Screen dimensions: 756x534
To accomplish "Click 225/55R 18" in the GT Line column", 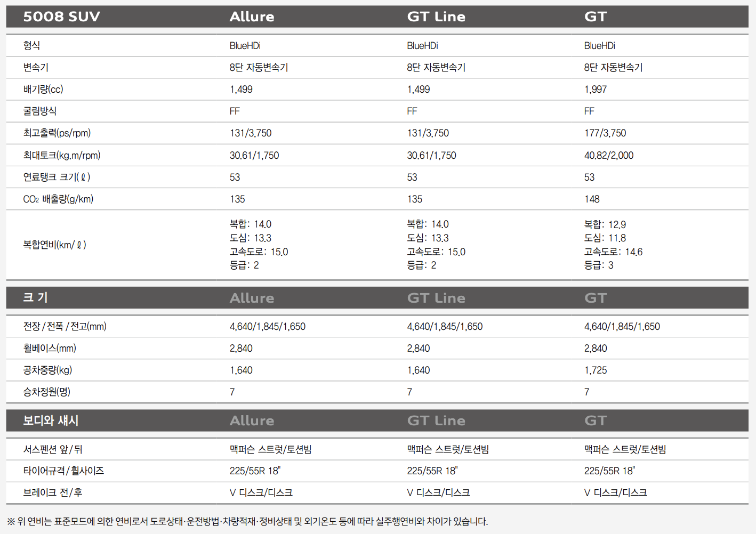I will coord(432,471).
